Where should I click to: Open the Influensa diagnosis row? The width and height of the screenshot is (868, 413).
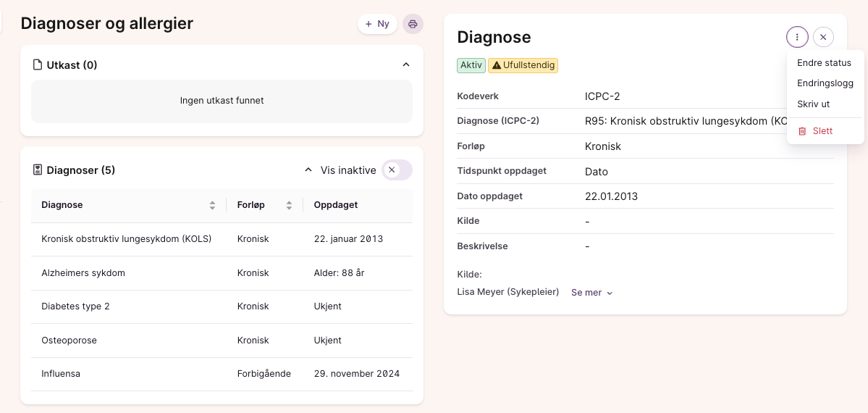pos(61,374)
